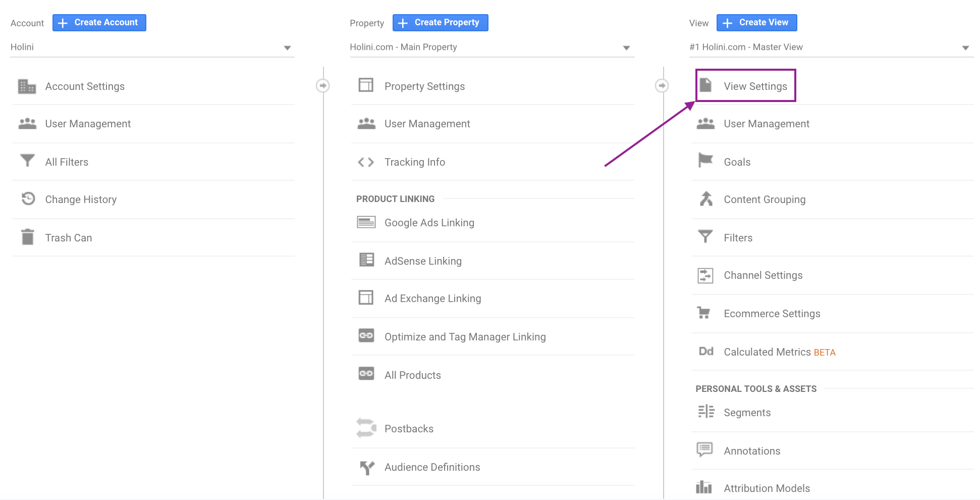Click the arrow circle between Property and View
The height and width of the screenshot is (500, 980).
coord(662,86)
